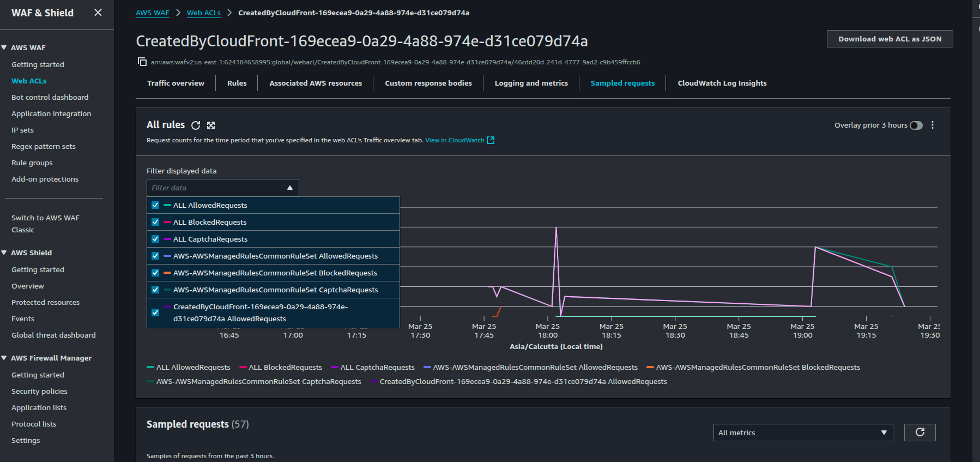Open Application integration page
The height and width of the screenshot is (462, 980).
tap(51, 113)
